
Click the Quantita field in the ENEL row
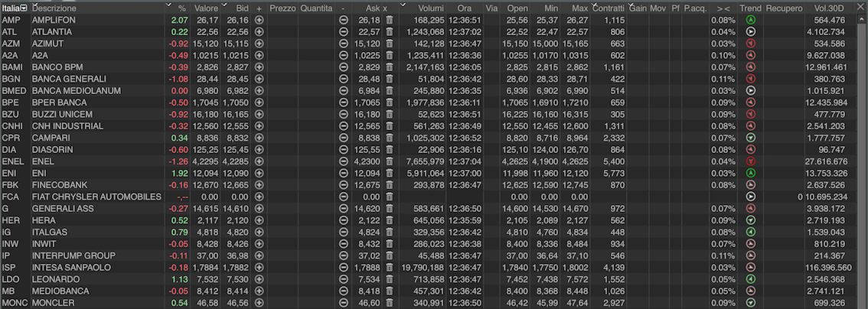(317, 161)
